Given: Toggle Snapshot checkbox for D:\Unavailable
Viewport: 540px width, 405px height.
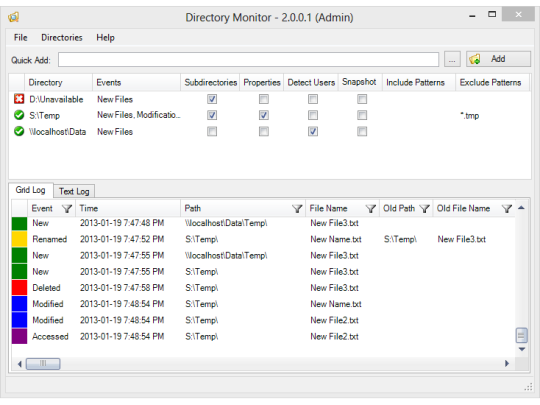Looking at the screenshot, I should [x=362, y=99].
